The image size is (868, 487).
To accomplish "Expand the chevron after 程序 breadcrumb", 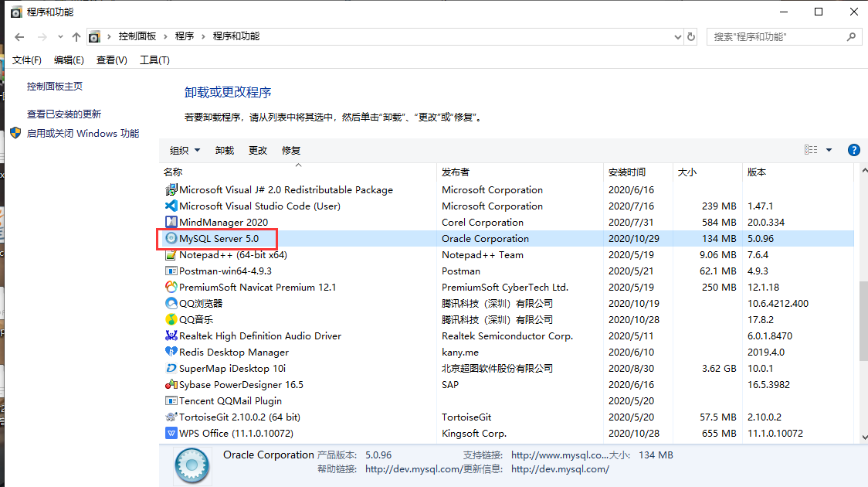I will coord(203,36).
